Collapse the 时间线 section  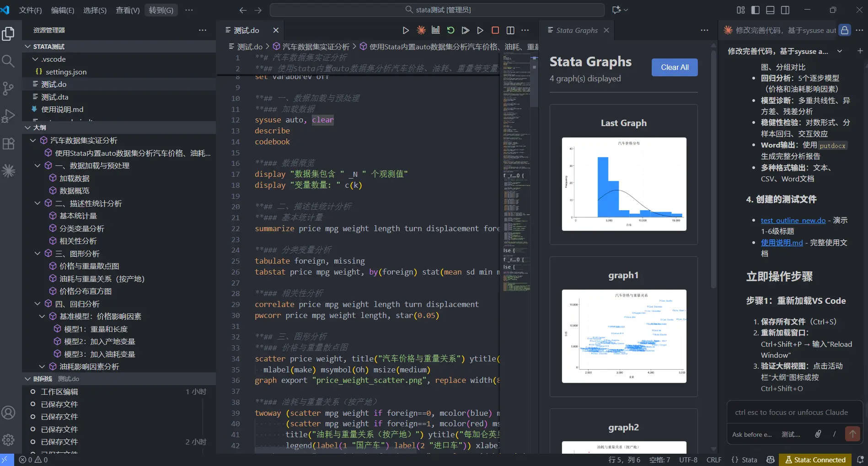pos(28,379)
